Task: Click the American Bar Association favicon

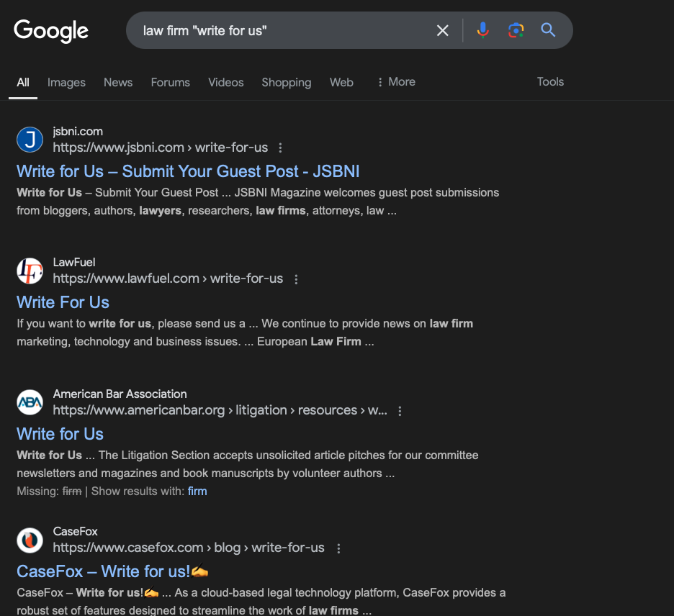Action: coord(30,402)
